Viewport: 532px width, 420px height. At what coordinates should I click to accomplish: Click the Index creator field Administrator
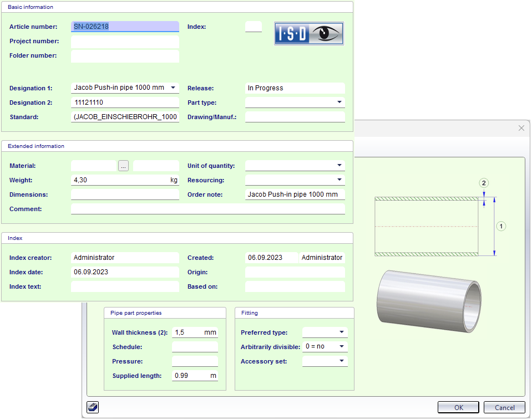[125, 258]
